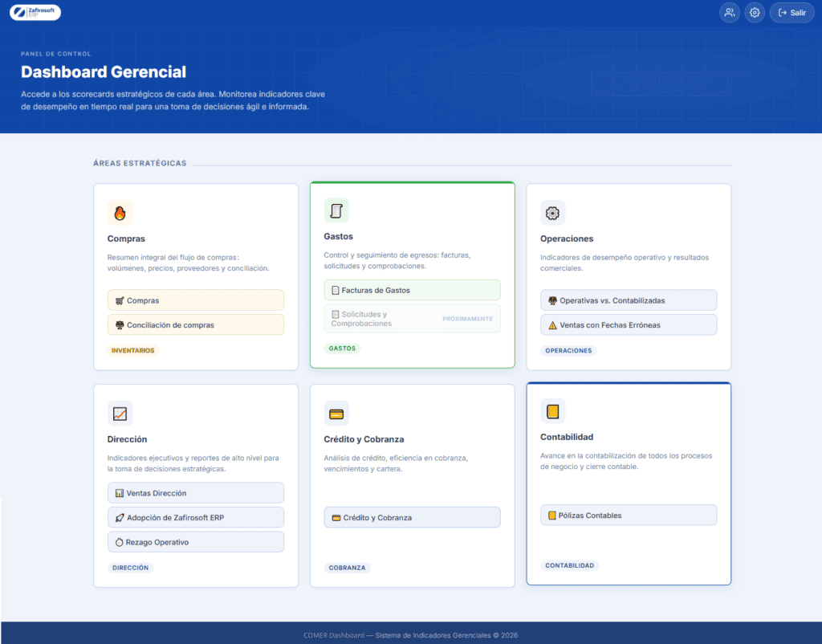This screenshot has width=822, height=644.
Task: Open Ventas con Fechas Erróneas report
Action: coord(629,325)
